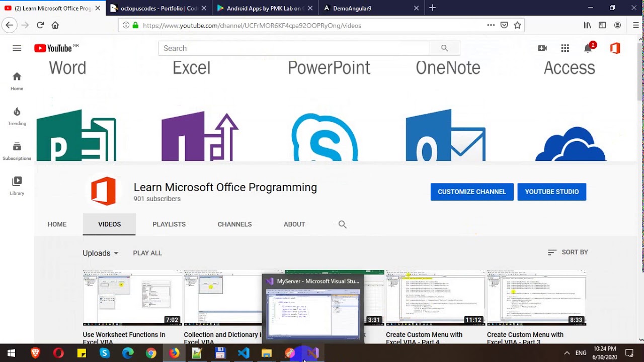This screenshot has height=362, width=644.
Task: Open the Sort By menu
Action: (x=568, y=252)
